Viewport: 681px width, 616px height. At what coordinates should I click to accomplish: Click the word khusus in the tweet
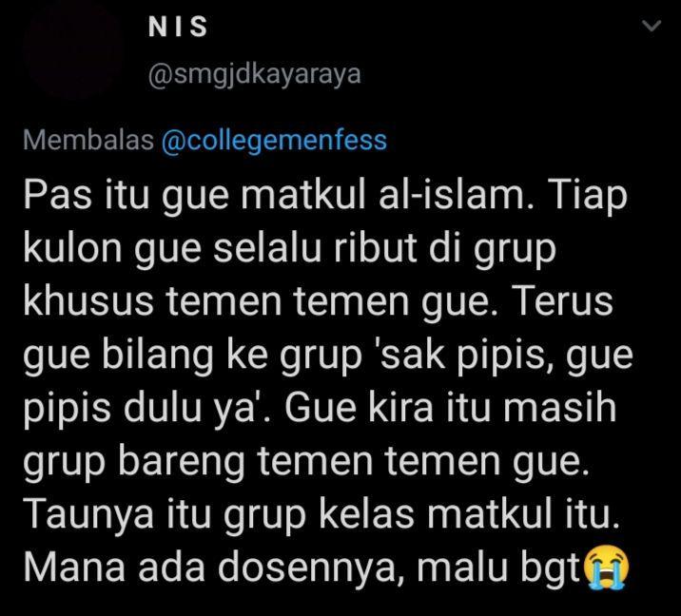tap(88, 300)
